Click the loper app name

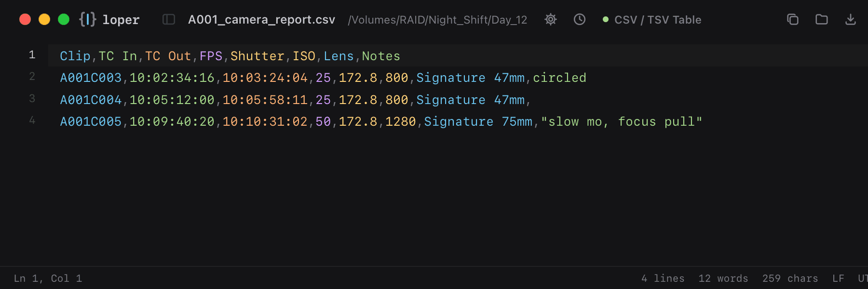(121, 20)
